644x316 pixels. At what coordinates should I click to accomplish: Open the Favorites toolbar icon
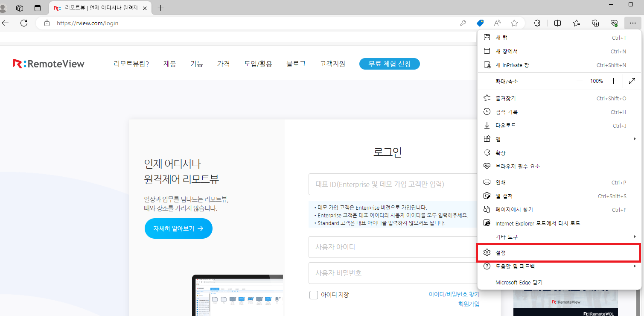[x=577, y=23]
